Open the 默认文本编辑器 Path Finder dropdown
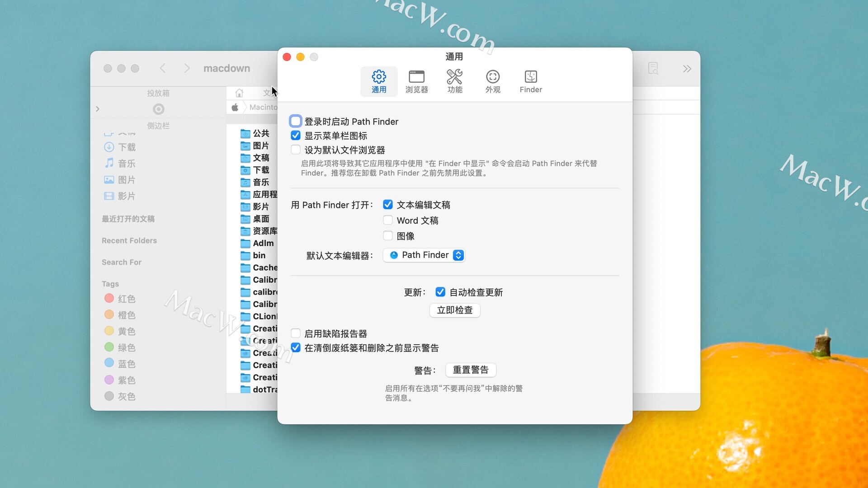 click(424, 255)
